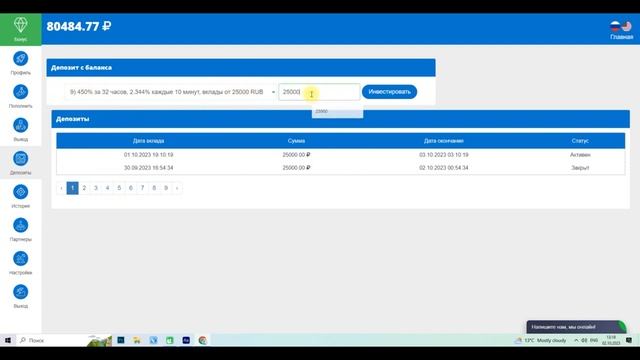The height and width of the screenshot is (360, 640).
Task: Open the Партнеры sidebar icon
Action: pos(20,225)
